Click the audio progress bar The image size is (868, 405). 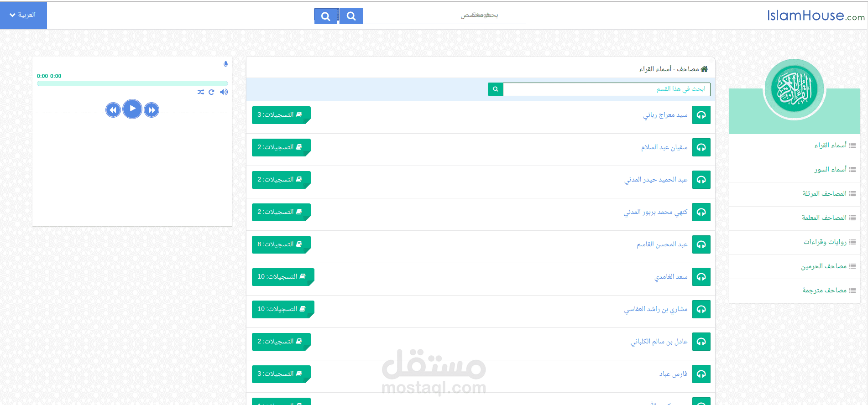(x=132, y=83)
